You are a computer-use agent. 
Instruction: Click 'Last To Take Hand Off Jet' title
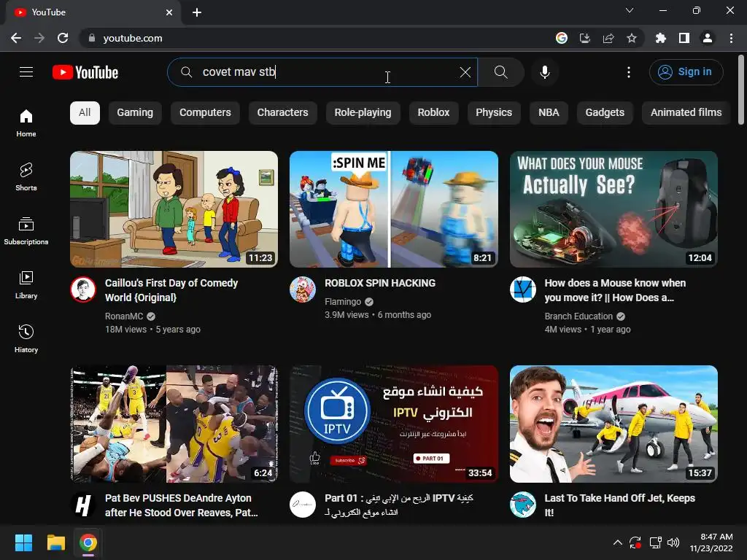click(x=619, y=505)
